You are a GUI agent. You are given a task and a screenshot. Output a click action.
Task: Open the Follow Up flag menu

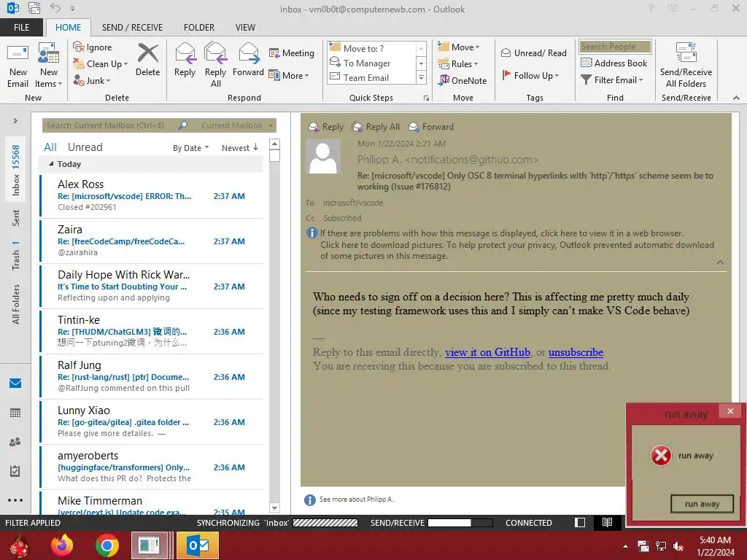pyautogui.click(x=530, y=75)
